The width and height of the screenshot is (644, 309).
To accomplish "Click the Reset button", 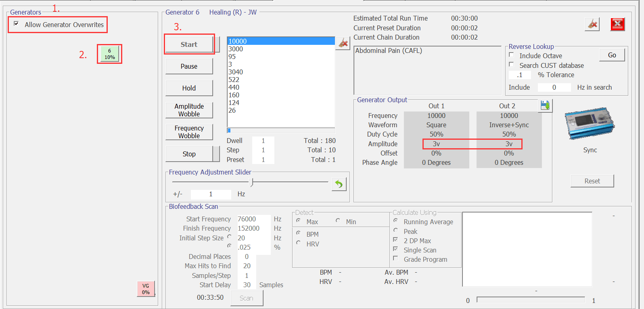I will (x=592, y=181).
